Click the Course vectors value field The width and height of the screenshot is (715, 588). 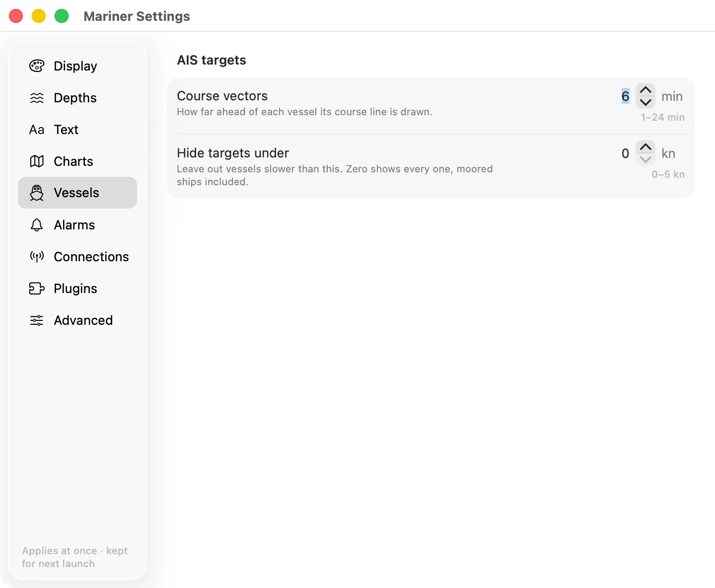[625, 96]
